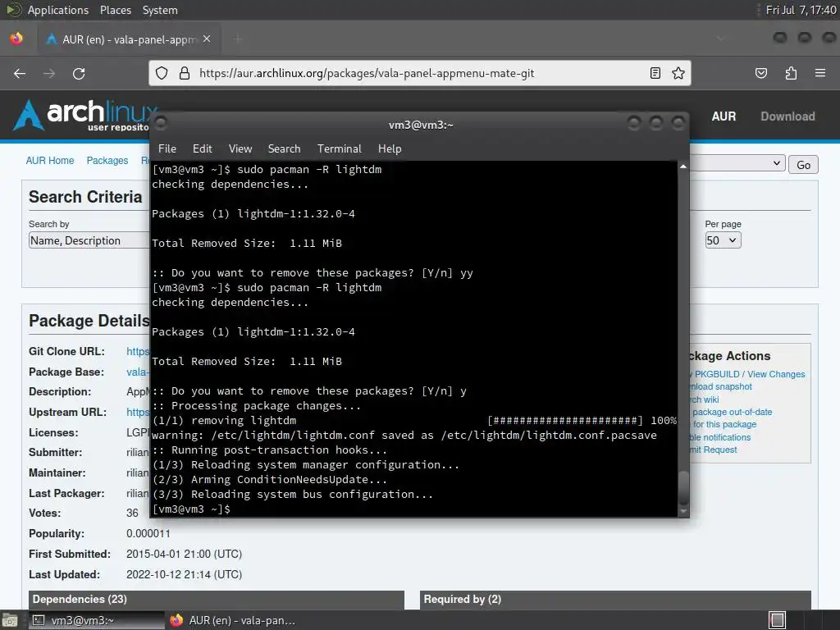Click 'Required by (2)' heading
840x630 pixels.
tap(463, 600)
